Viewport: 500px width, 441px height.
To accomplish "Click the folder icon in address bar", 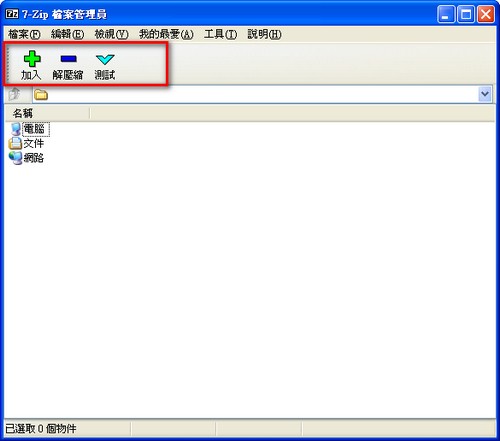I will (x=41, y=95).
